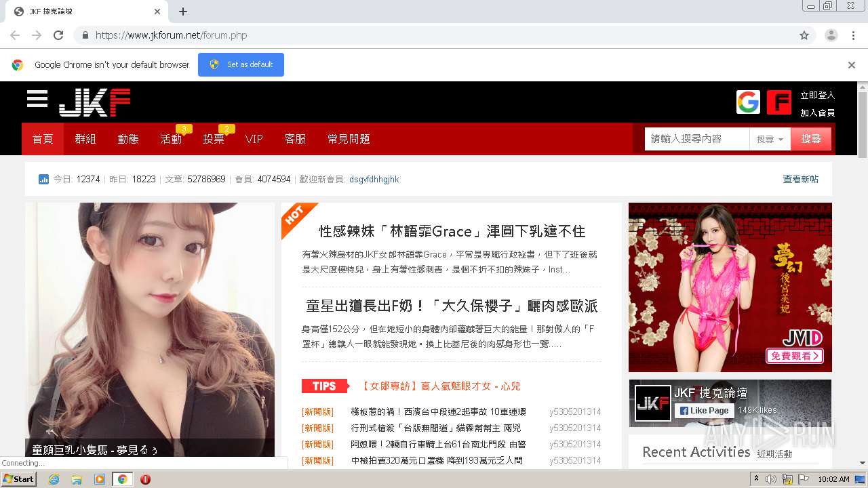Click the browser address bar
The image size is (868, 488).
tap(434, 35)
